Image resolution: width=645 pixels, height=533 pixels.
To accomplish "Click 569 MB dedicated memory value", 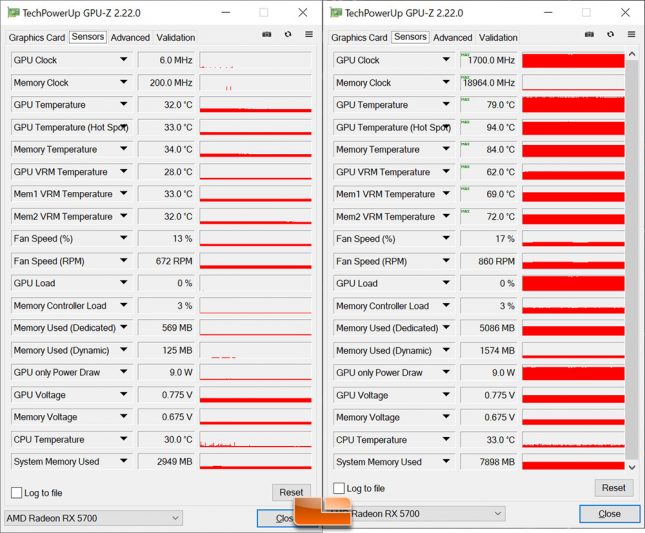I will tap(166, 328).
